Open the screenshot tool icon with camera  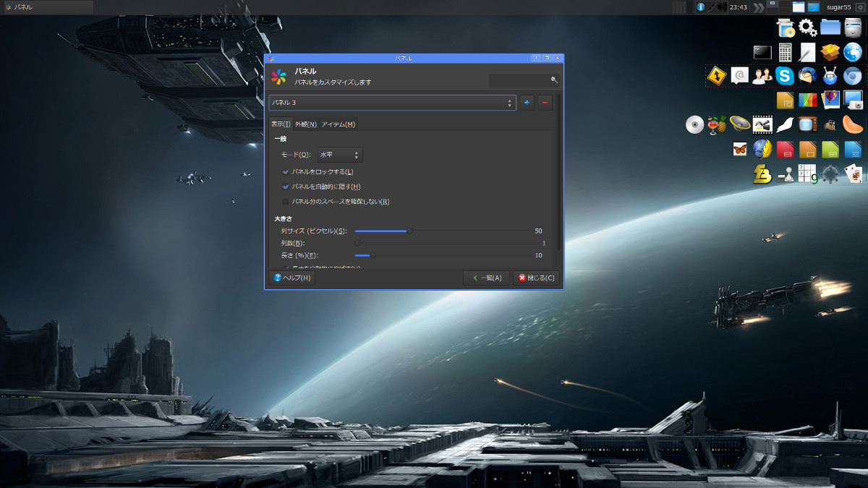click(853, 100)
